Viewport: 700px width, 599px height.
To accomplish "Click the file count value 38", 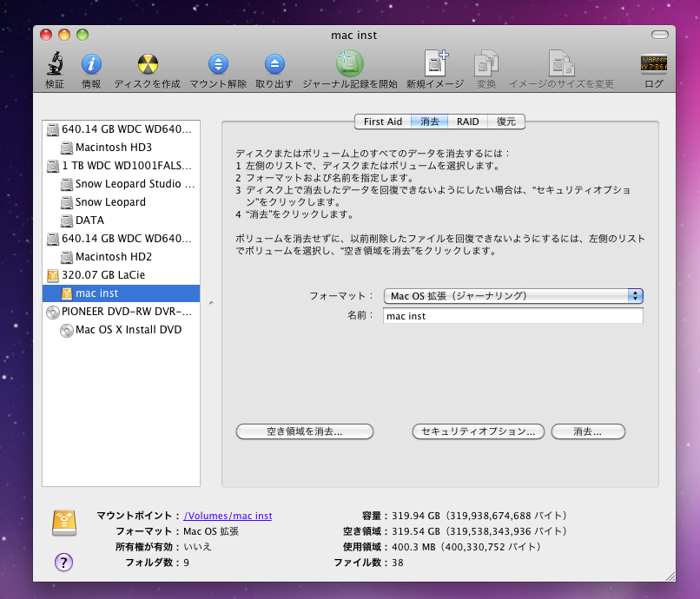I will [x=397, y=563].
